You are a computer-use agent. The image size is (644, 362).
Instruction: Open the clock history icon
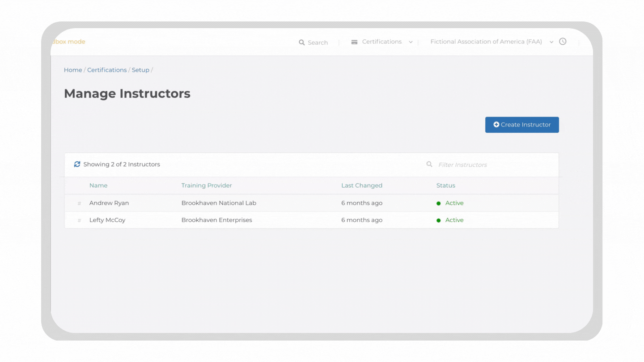tap(563, 42)
